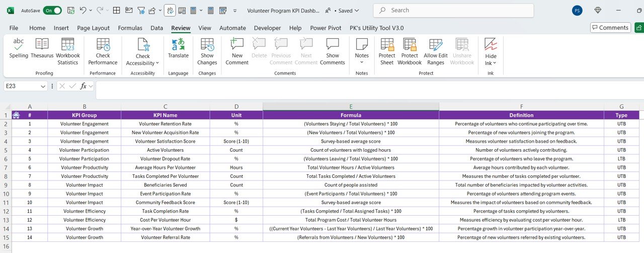
Task: Expand the Check Accessibility dropdown arrow
Action: [157, 64]
